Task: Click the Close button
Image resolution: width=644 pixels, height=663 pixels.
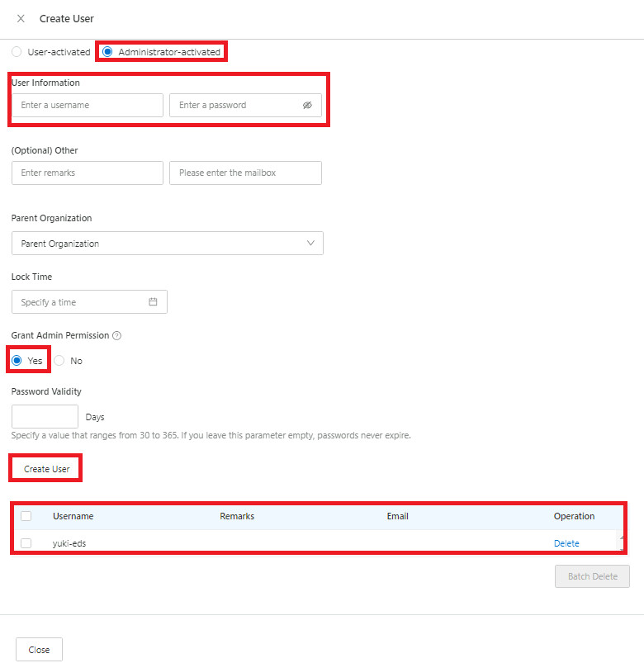Action: [39, 650]
